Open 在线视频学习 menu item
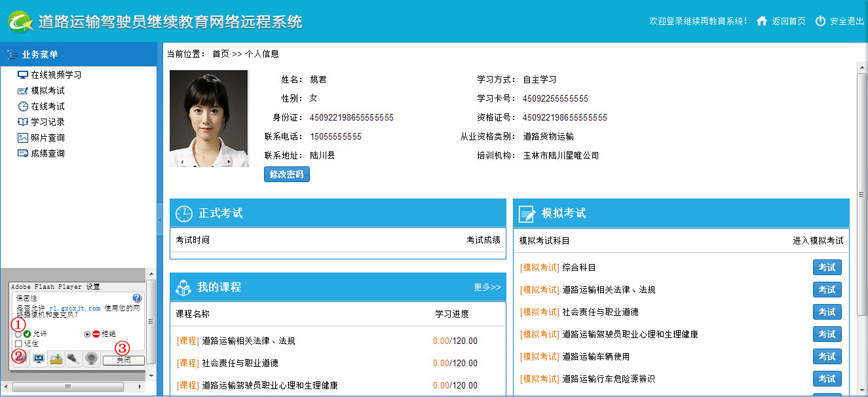 [x=56, y=75]
